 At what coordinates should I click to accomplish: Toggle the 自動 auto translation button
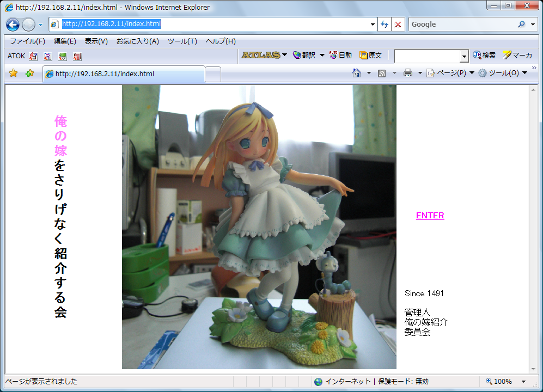coord(340,55)
